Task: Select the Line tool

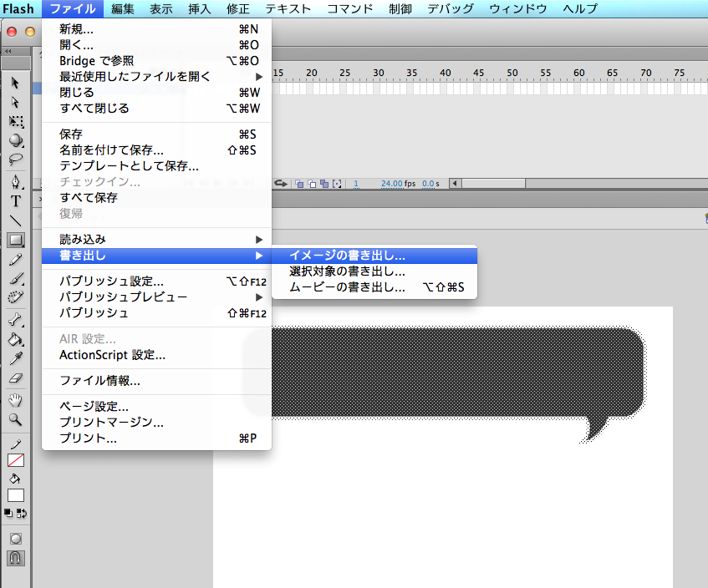Action: pos(16,220)
